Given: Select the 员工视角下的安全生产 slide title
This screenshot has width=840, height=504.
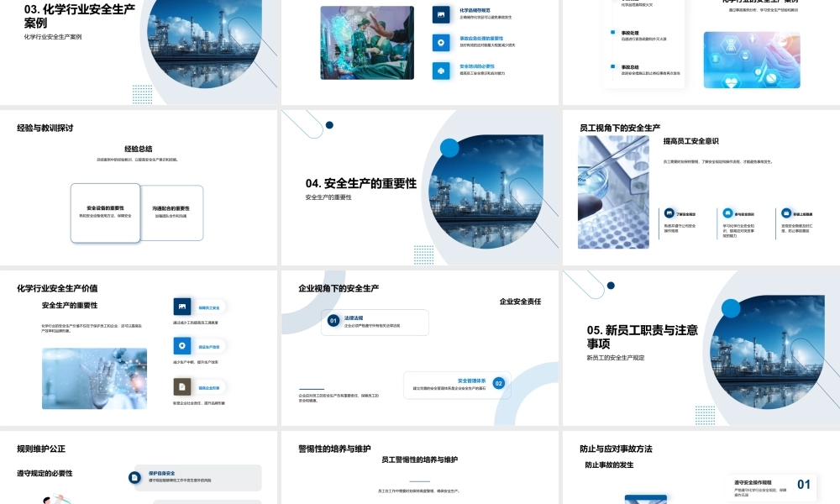Looking at the screenshot, I should click(620, 128).
